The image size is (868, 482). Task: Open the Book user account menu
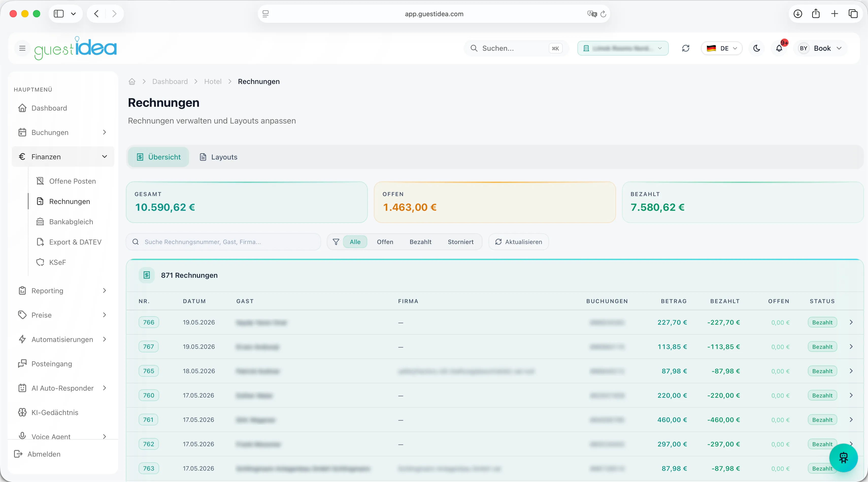[820, 48]
